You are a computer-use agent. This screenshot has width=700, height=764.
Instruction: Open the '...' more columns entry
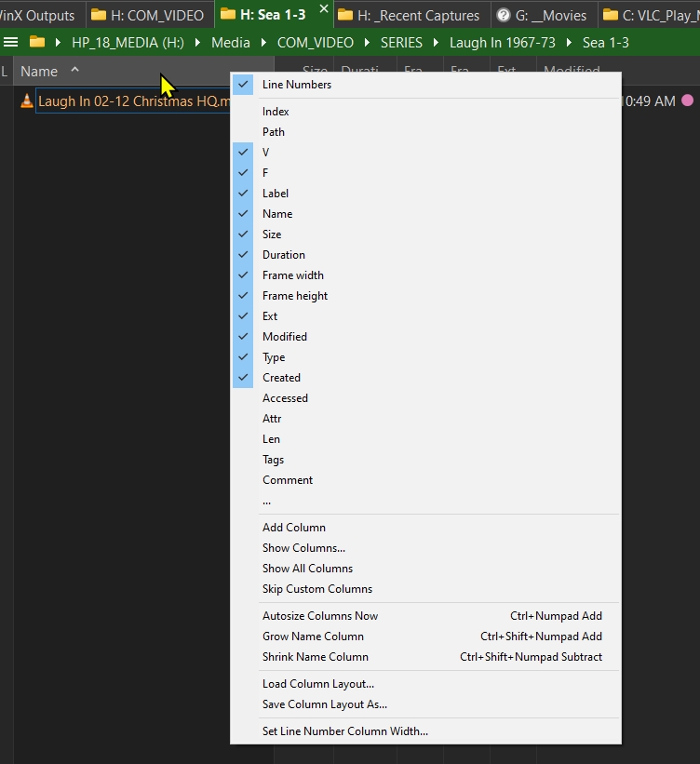pos(426,501)
